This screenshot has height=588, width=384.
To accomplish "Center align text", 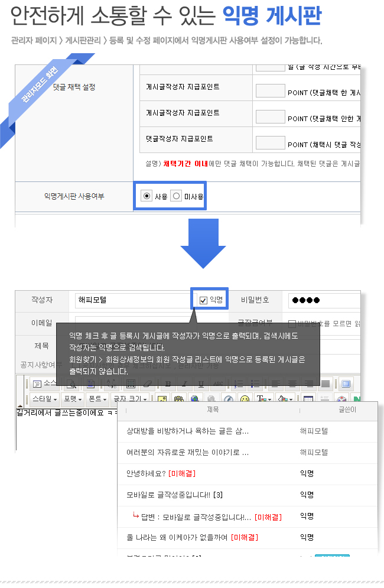I will [292, 384].
